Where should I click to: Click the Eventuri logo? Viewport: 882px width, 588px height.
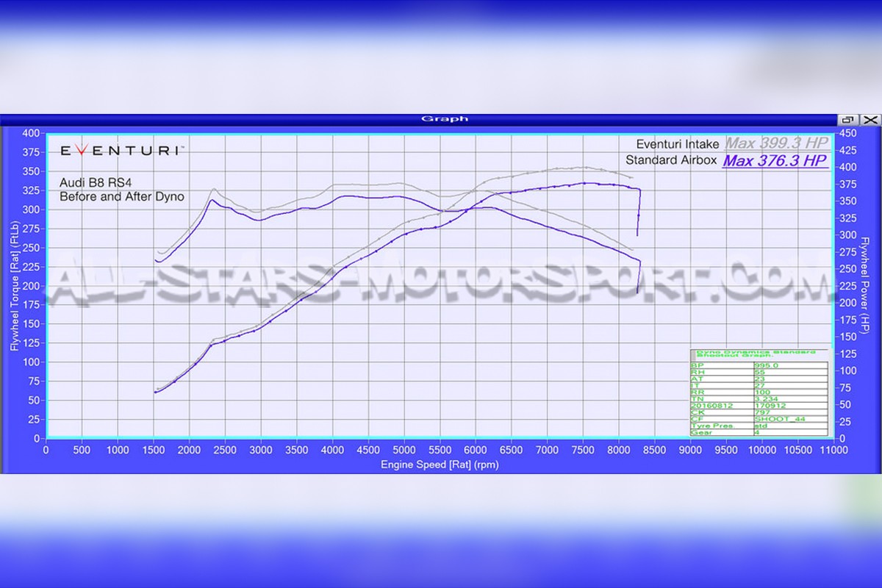point(121,150)
